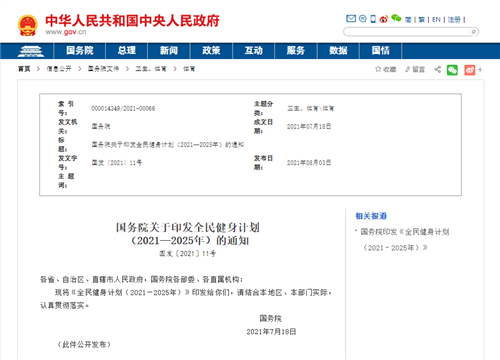
Task: Switch to simplified Chinese 简
Action: tap(408, 20)
